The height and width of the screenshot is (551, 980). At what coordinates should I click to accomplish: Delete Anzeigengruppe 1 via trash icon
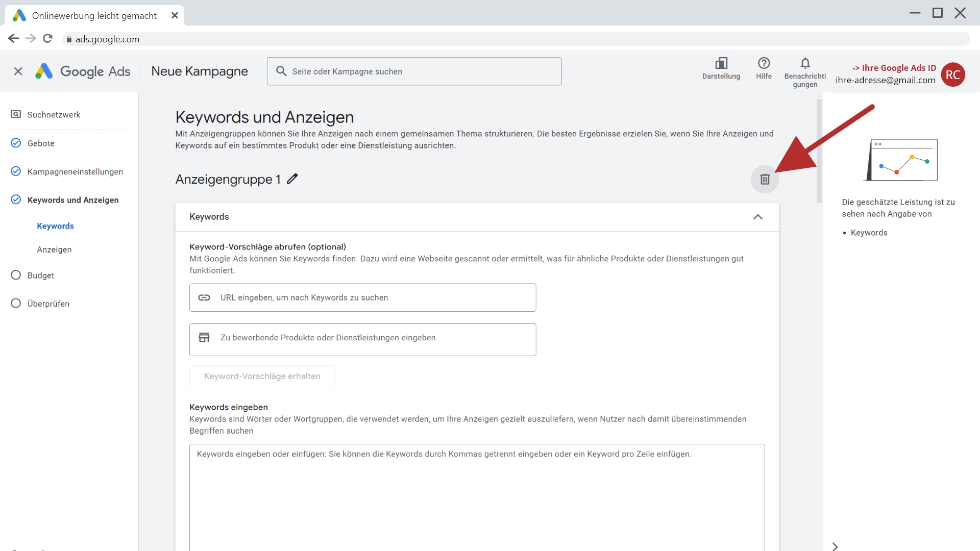coord(764,179)
